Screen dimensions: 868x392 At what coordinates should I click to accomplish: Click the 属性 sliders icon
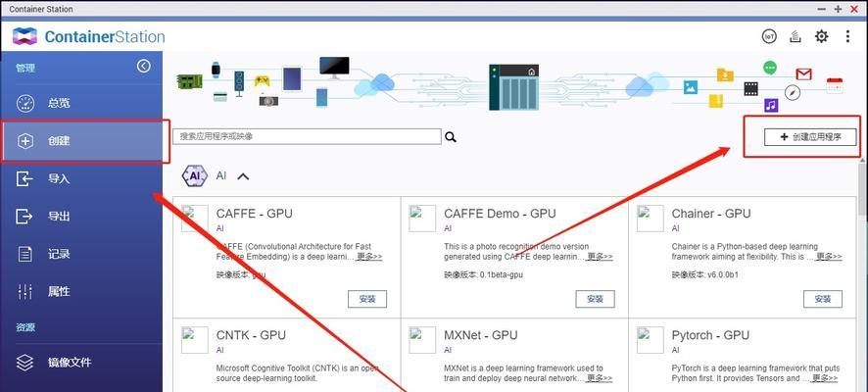pyautogui.click(x=25, y=292)
